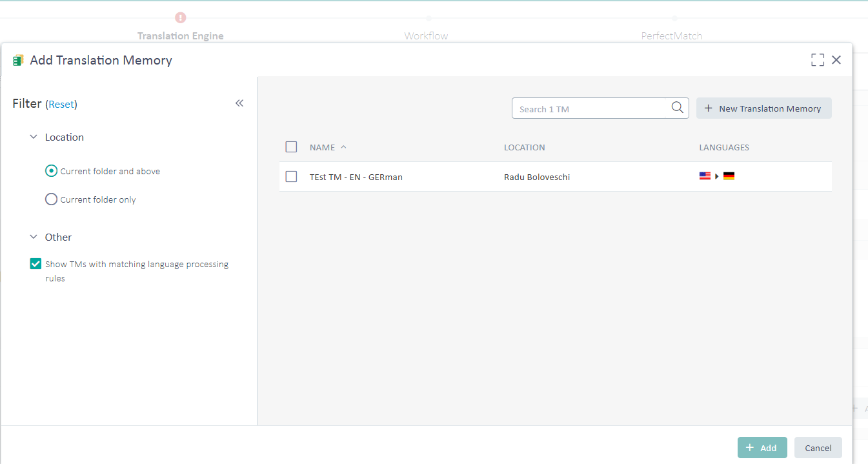Click the ascending sort arrow next to NAME
The width and height of the screenshot is (868, 464).
pos(342,146)
